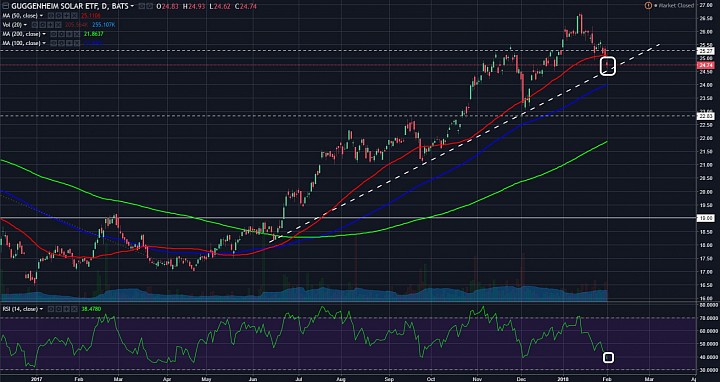Click the third icon on Vol (20) row
Viewport: 720px width, 382px height.
(51, 25)
